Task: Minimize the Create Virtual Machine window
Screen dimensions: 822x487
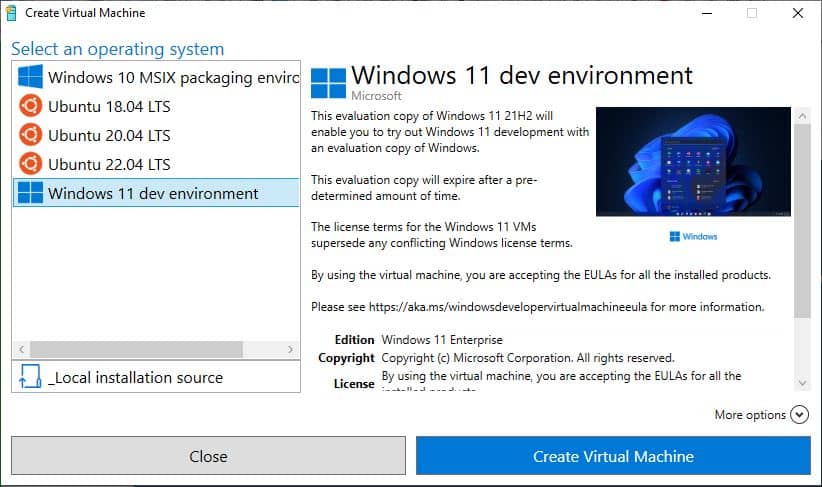Action: coord(707,13)
